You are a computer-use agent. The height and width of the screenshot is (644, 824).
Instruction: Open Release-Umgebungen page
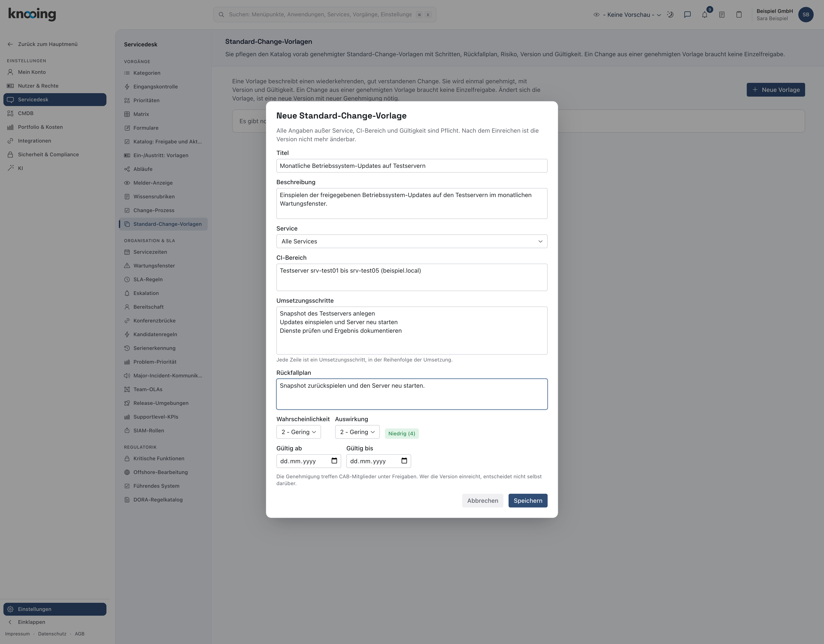(x=163, y=403)
